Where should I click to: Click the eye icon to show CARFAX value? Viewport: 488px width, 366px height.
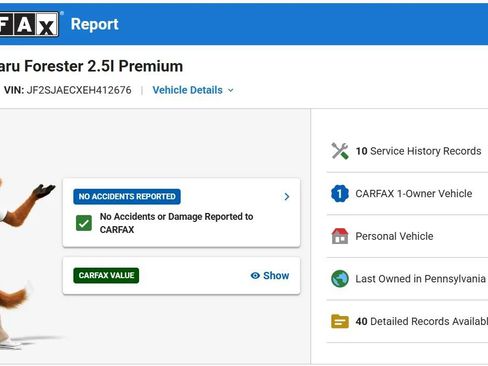[255, 276]
